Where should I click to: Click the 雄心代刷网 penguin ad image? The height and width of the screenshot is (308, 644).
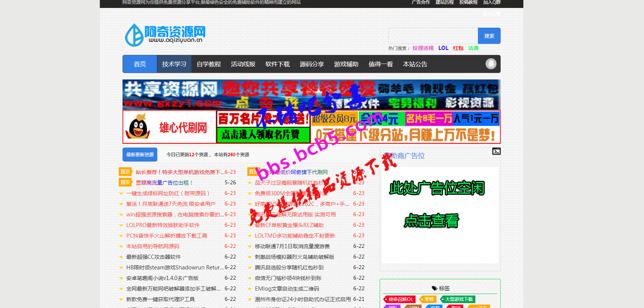coord(169,127)
